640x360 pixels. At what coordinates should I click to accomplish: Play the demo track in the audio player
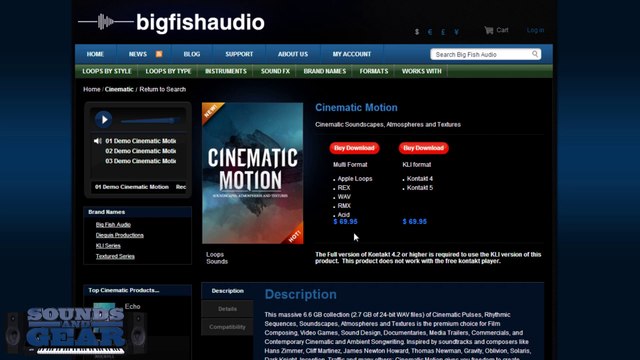click(x=104, y=119)
